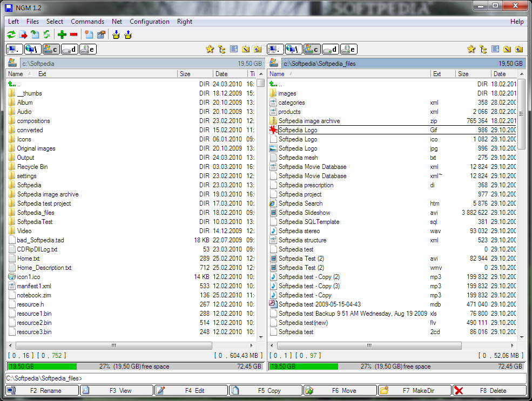Switch left panel to drive c
Image resolution: width=532 pixels, height=401 pixels.
point(51,50)
